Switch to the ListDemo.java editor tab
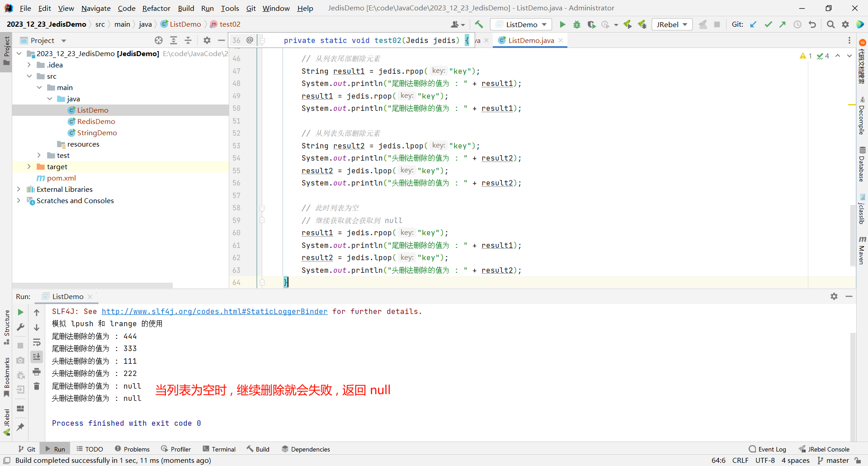The width and height of the screenshot is (868, 466). click(x=531, y=40)
